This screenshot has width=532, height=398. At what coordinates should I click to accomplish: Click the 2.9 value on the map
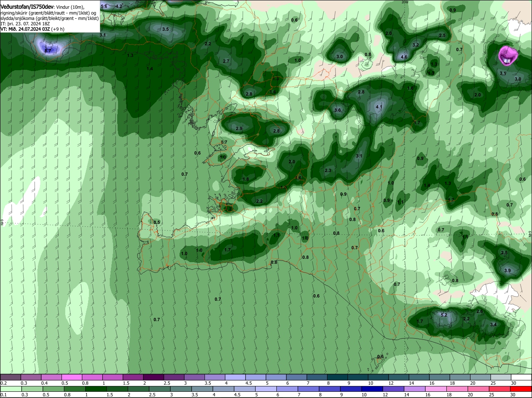point(239,128)
